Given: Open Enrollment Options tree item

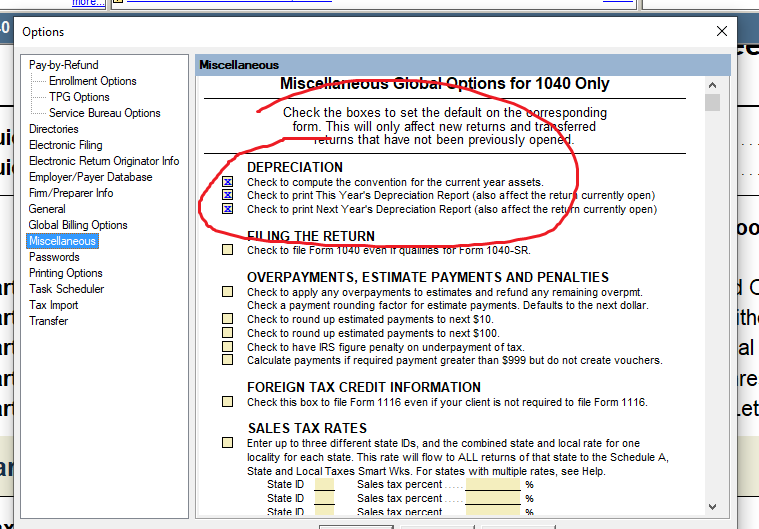Looking at the screenshot, I should pyautogui.click(x=92, y=81).
